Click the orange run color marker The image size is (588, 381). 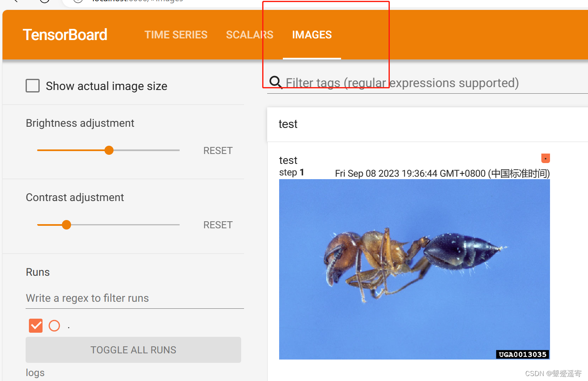(x=545, y=158)
